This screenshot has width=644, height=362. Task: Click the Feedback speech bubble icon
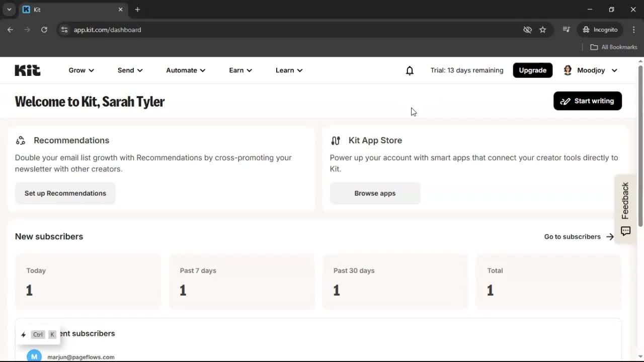tap(625, 231)
